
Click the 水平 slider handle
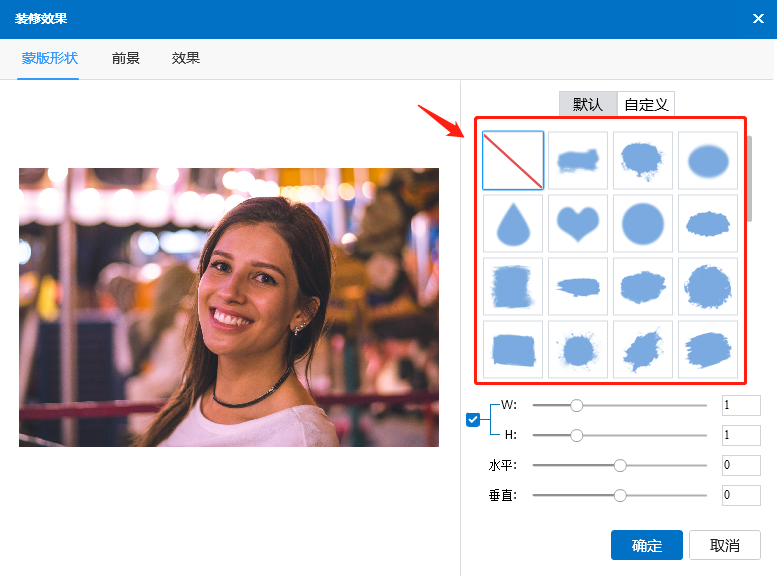click(620, 465)
